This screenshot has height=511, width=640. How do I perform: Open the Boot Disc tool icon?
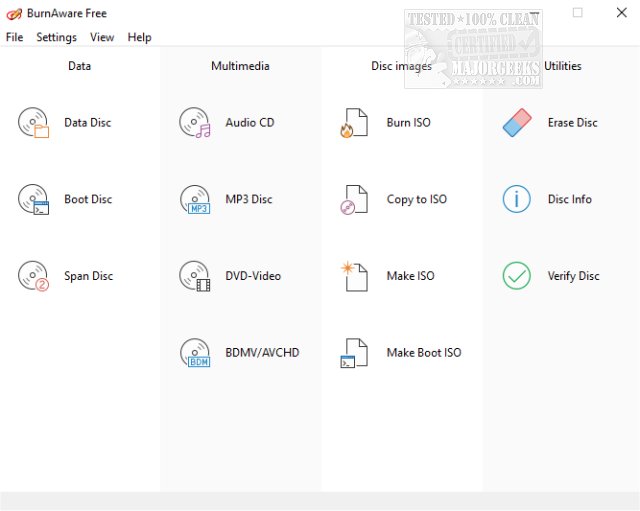tap(33, 200)
